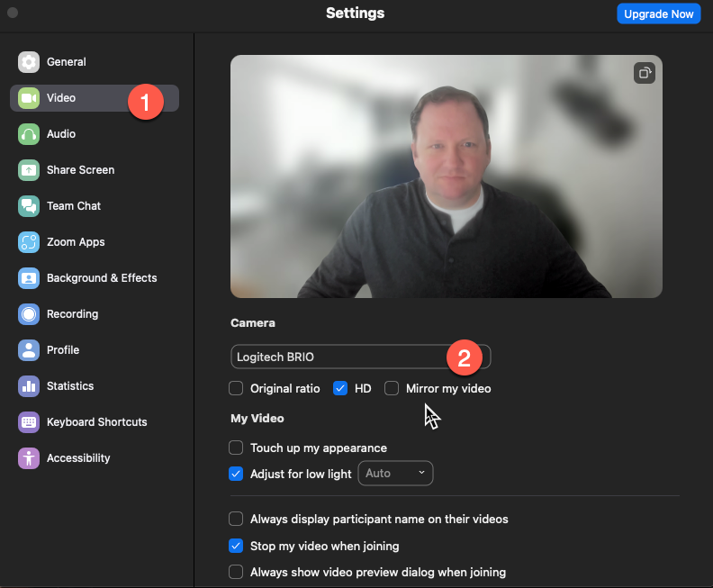Enable always show video preview dialog
The height and width of the screenshot is (588, 713).
(x=236, y=572)
